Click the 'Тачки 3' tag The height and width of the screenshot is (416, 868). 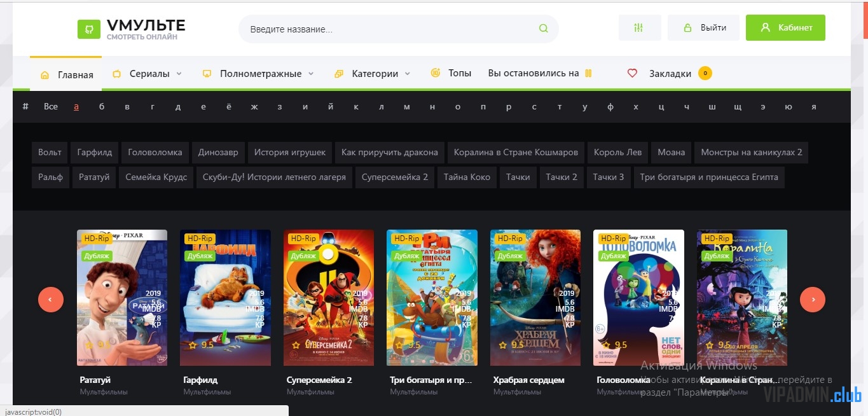pyautogui.click(x=608, y=177)
